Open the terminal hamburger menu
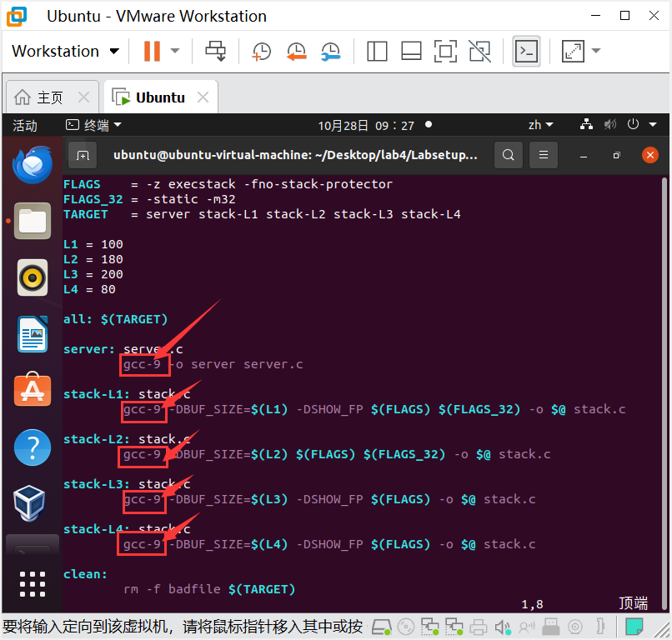 (x=541, y=155)
